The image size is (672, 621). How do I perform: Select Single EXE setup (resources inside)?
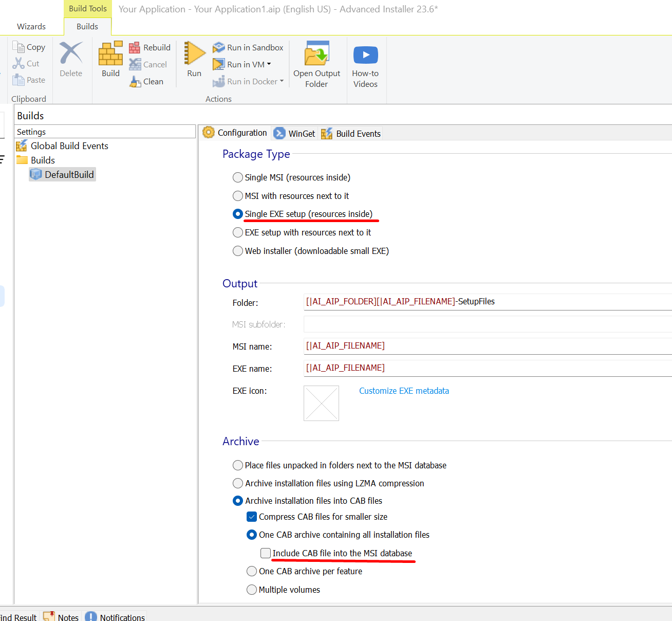[x=238, y=214]
